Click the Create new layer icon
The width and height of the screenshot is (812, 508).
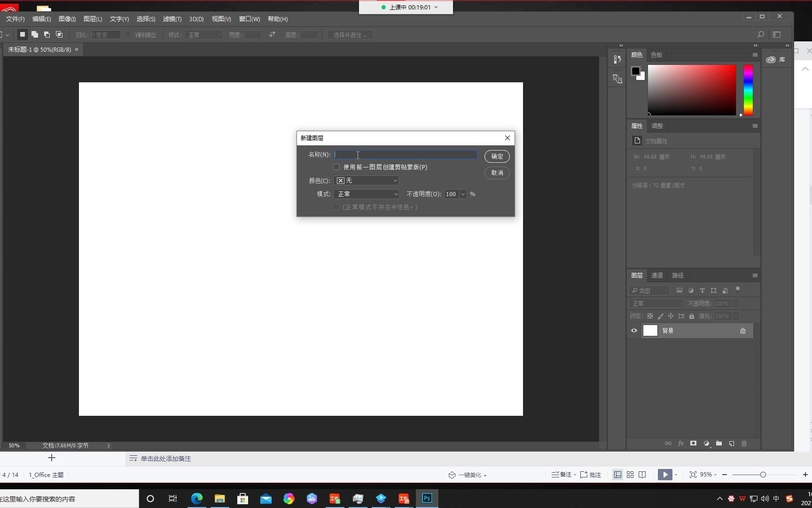(x=731, y=444)
